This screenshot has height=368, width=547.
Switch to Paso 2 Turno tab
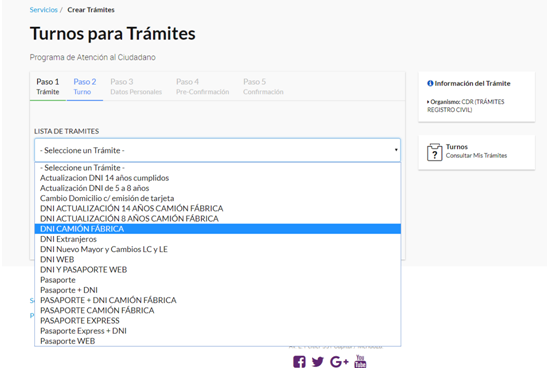[85, 87]
